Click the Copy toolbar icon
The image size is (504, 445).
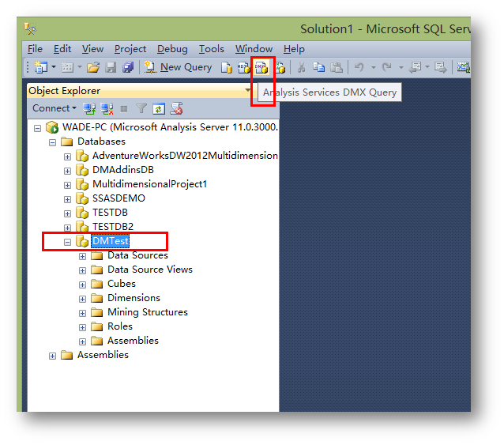318,67
